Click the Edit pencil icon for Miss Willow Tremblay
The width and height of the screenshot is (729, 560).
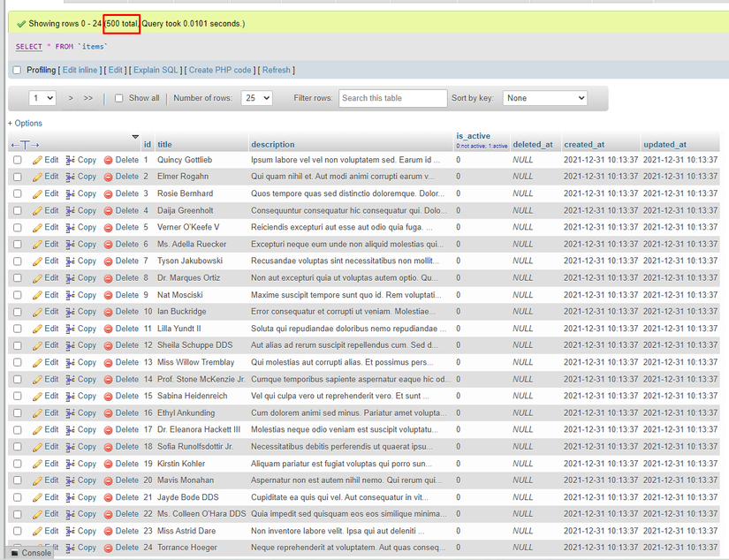coord(37,363)
